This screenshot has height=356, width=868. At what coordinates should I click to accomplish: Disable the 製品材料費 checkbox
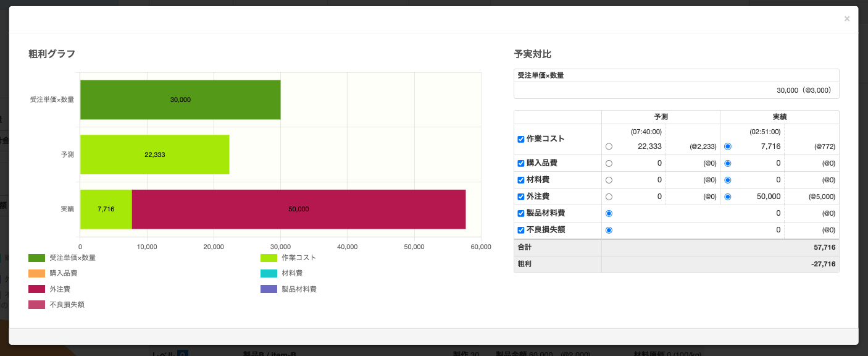pyautogui.click(x=520, y=213)
